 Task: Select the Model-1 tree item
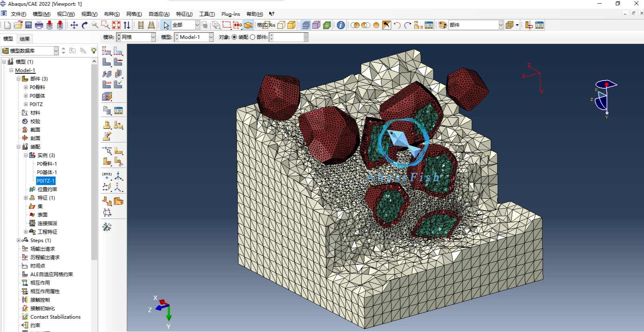(25, 70)
